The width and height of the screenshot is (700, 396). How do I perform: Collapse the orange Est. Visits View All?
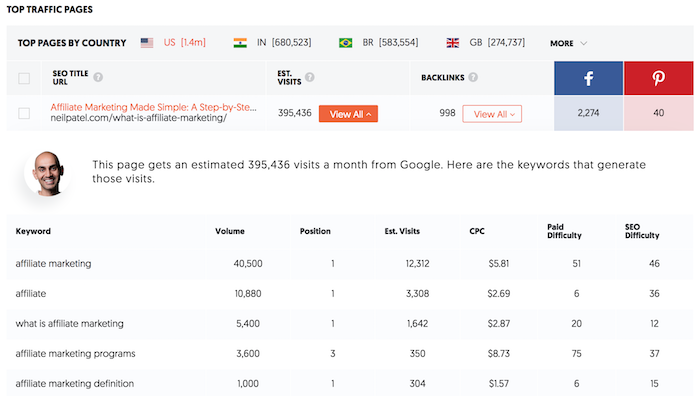[348, 114]
